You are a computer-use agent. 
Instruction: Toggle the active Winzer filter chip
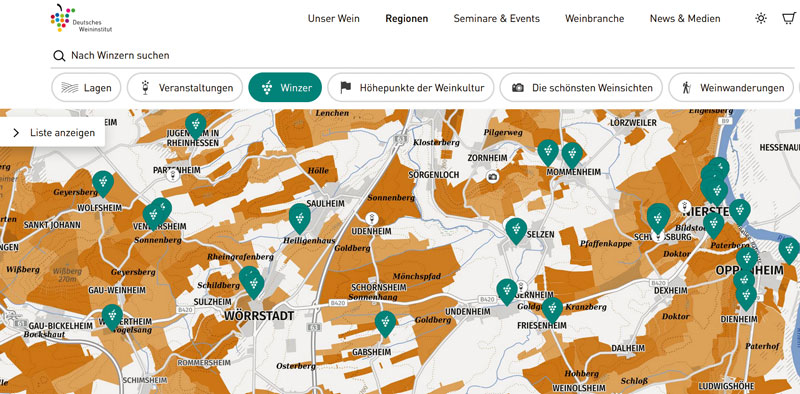click(285, 88)
